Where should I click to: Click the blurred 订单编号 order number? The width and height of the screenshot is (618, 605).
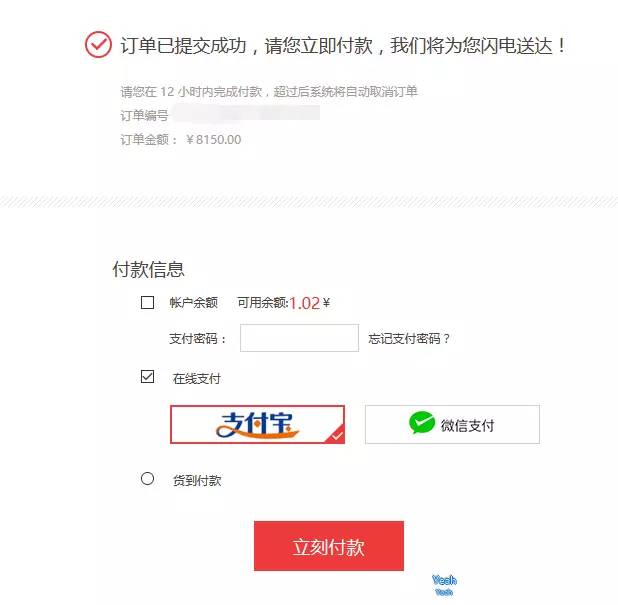(246, 114)
